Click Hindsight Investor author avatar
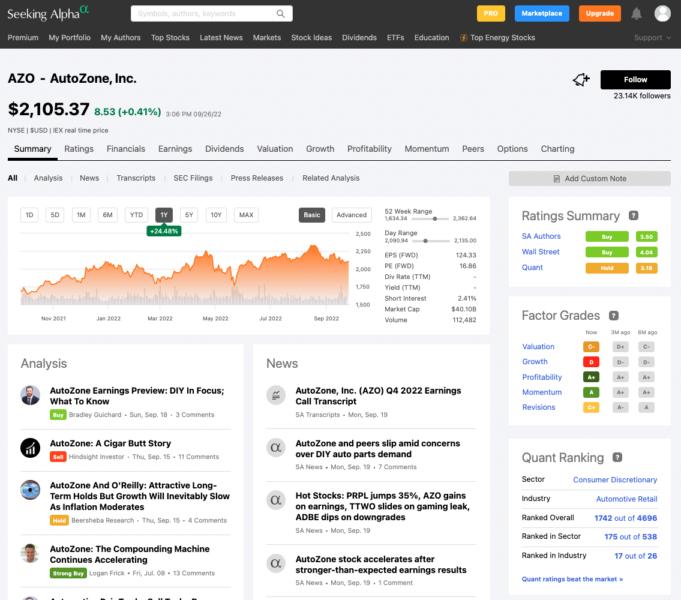Viewport: 681px width, 600px height. [x=30, y=448]
